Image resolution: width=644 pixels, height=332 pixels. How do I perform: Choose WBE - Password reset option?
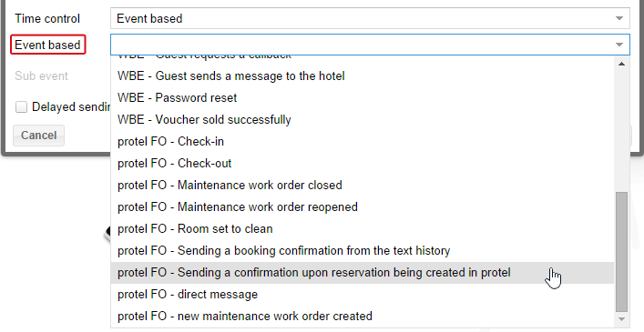click(363, 98)
